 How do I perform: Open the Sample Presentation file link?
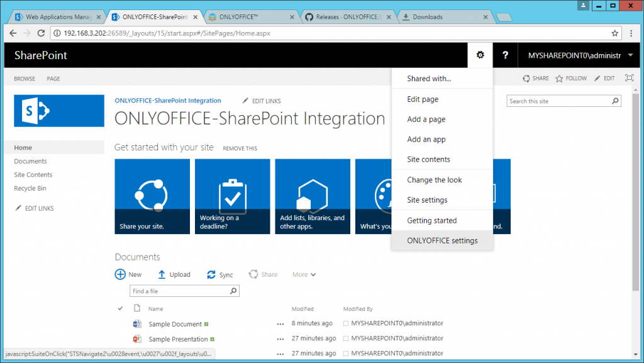point(178,340)
